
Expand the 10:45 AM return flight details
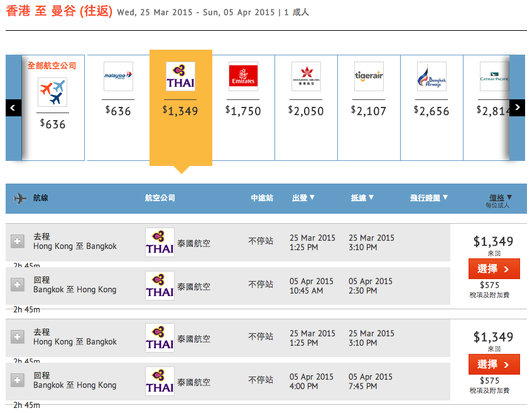point(18,285)
